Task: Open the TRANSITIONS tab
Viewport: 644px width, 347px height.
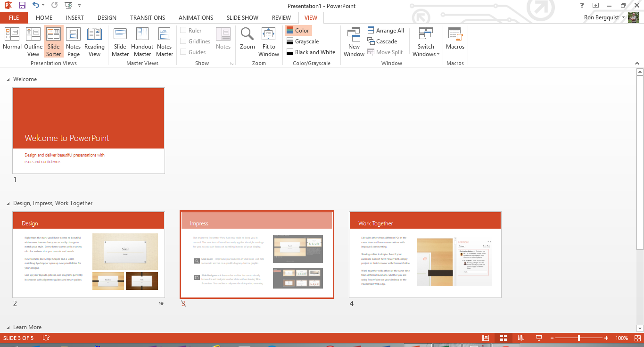Action: 148,17
